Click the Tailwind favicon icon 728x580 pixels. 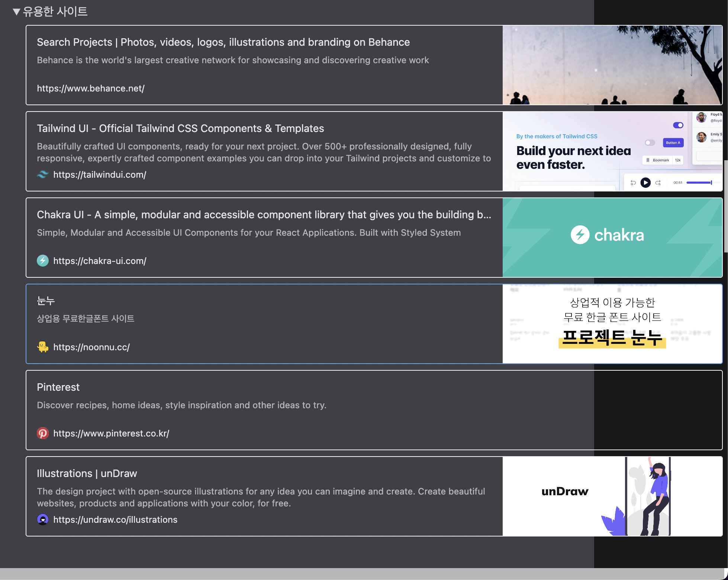pos(43,174)
